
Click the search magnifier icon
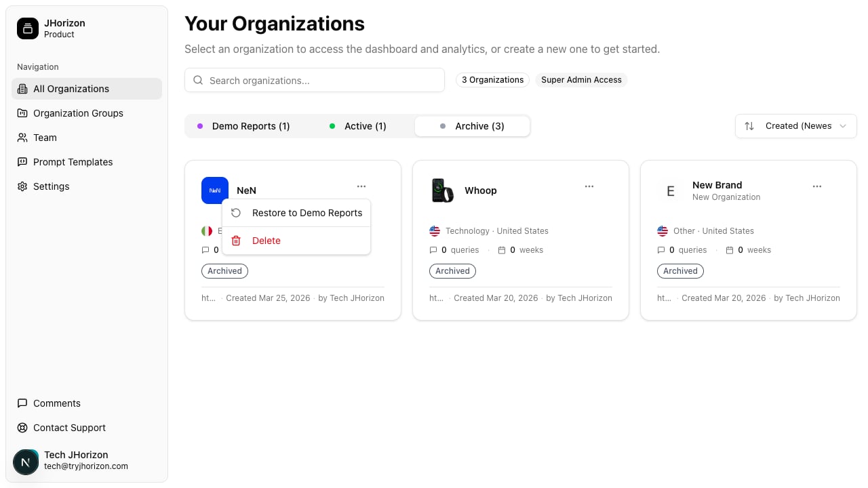(198, 80)
